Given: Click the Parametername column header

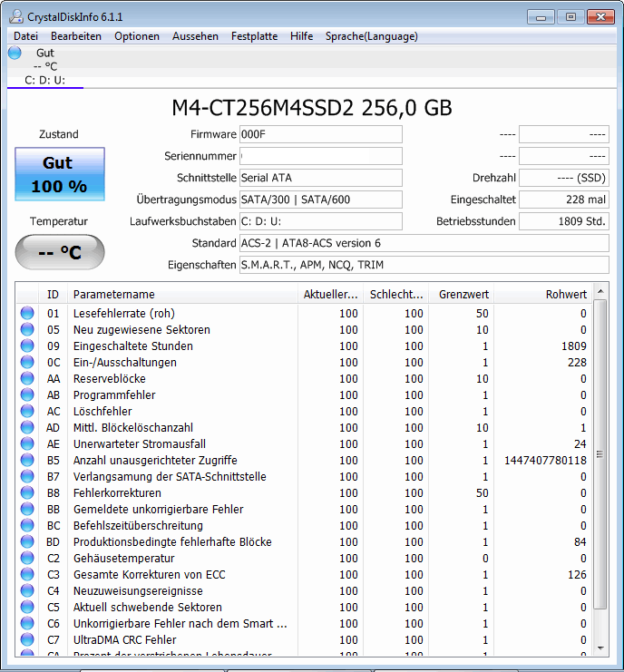Looking at the screenshot, I should [x=182, y=295].
